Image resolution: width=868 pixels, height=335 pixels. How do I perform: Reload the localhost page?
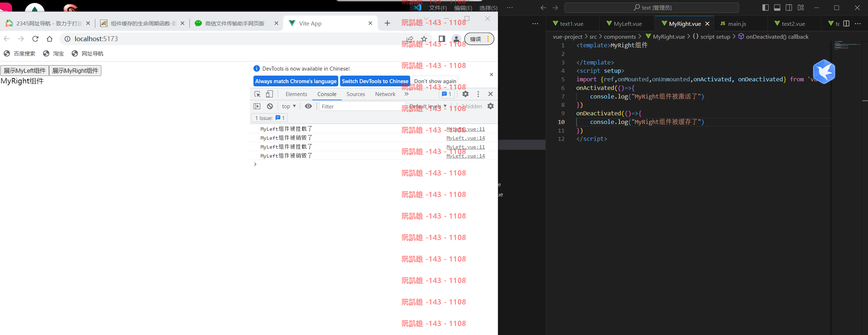(x=35, y=39)
